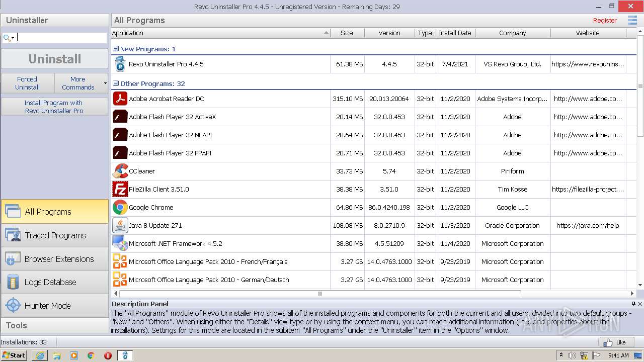Click the Adobe Flash Player 32 NPAPI icon
This screenshot has width=644, height=362.
click(x=120, y=135)
